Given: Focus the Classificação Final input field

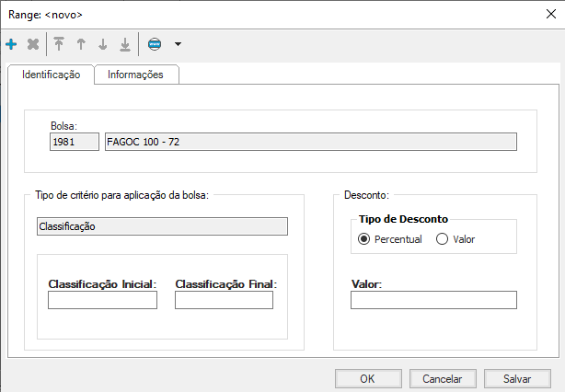Looking at the screenshot, I should pos(224,300).
